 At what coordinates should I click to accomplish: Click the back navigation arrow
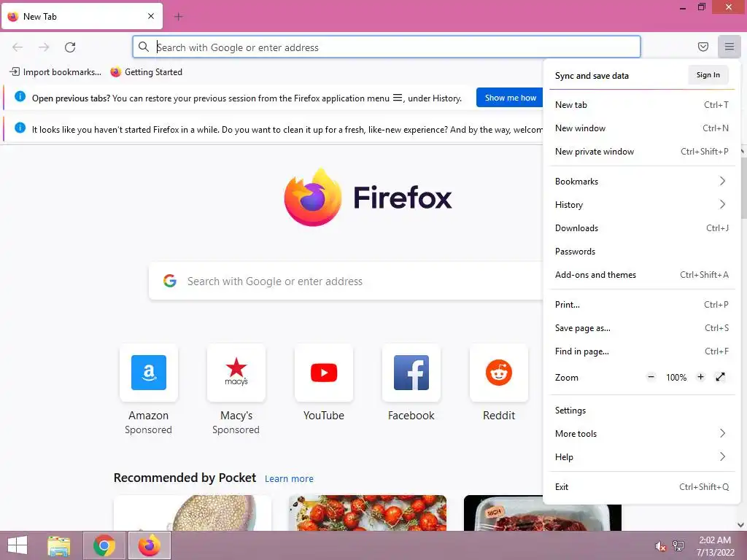click(x=18, y=47)
